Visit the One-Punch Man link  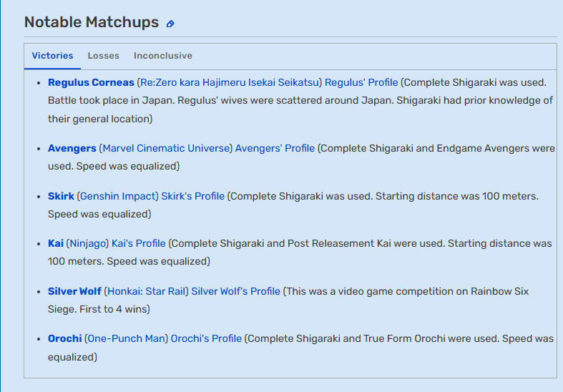[127, 338]
